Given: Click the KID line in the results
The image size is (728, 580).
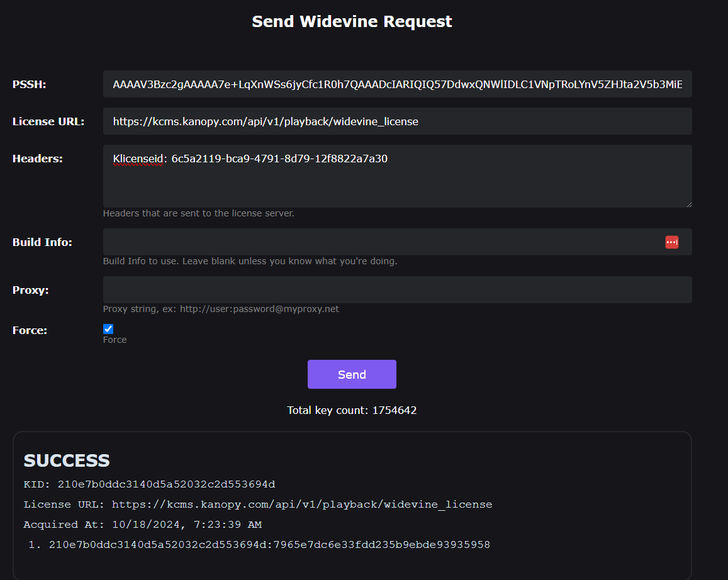Looking at the screenshot, I should pos(149,484).
